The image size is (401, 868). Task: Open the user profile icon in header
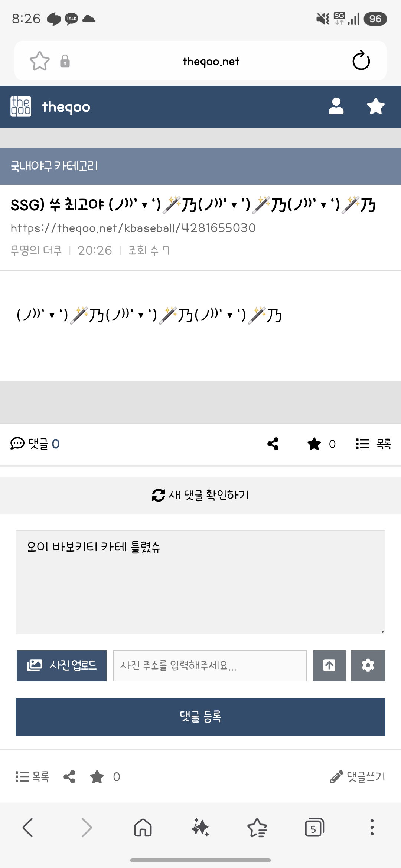[336, 106]
